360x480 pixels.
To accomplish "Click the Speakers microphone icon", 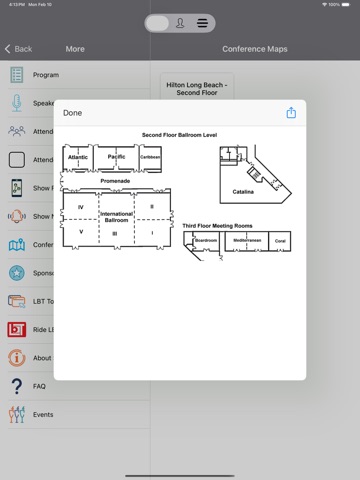I will click(17, 103).
